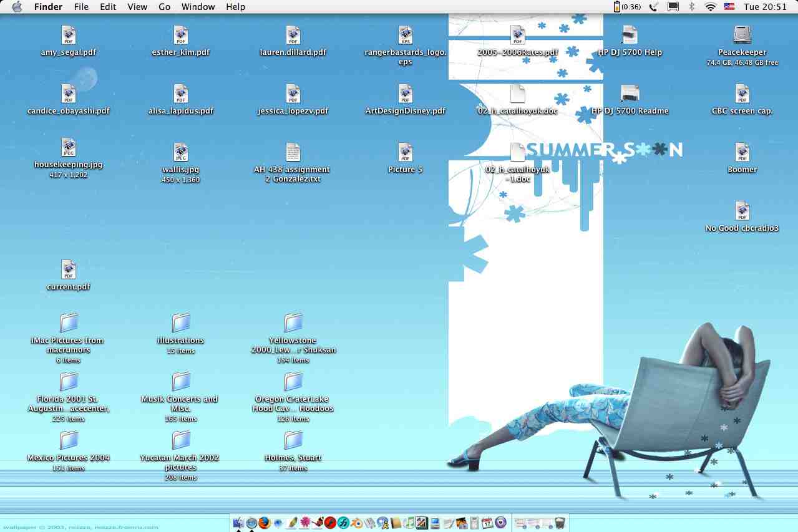Launch Firefox from the Dock
Screen dimensions: 798x532
pyautogui.click(x=265, y=523)
